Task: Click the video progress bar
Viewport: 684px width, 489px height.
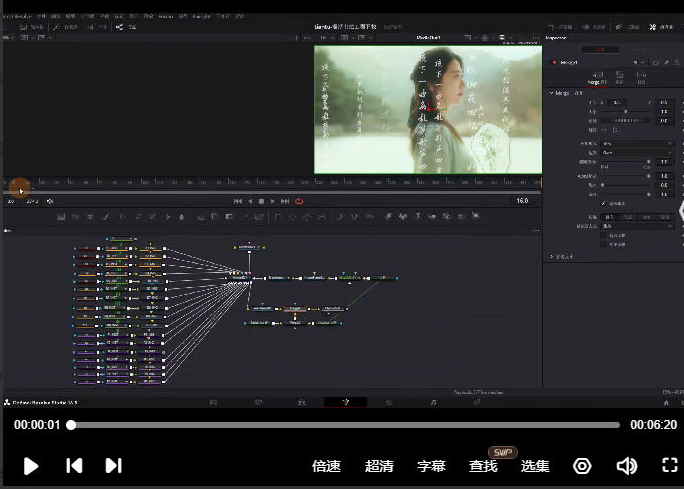Action: (345, 425)
